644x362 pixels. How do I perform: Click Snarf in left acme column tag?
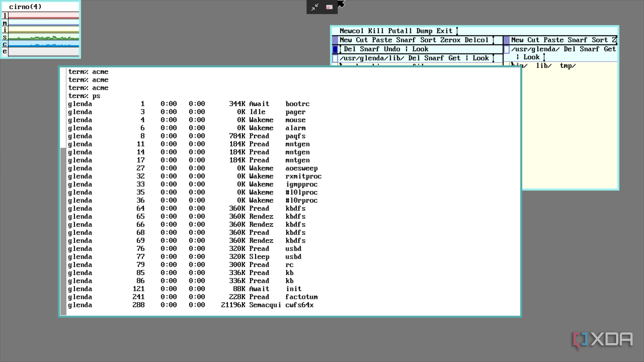tap(406, 40)
